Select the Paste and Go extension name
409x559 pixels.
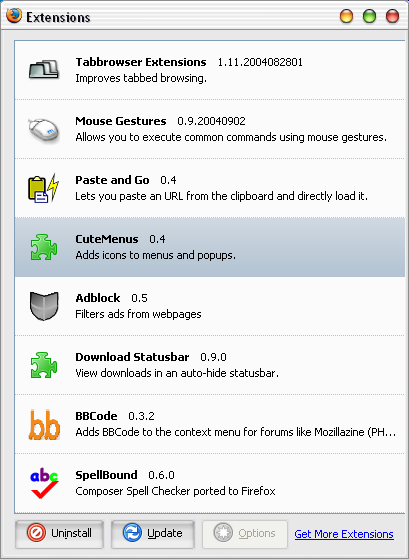pos(112,180)
